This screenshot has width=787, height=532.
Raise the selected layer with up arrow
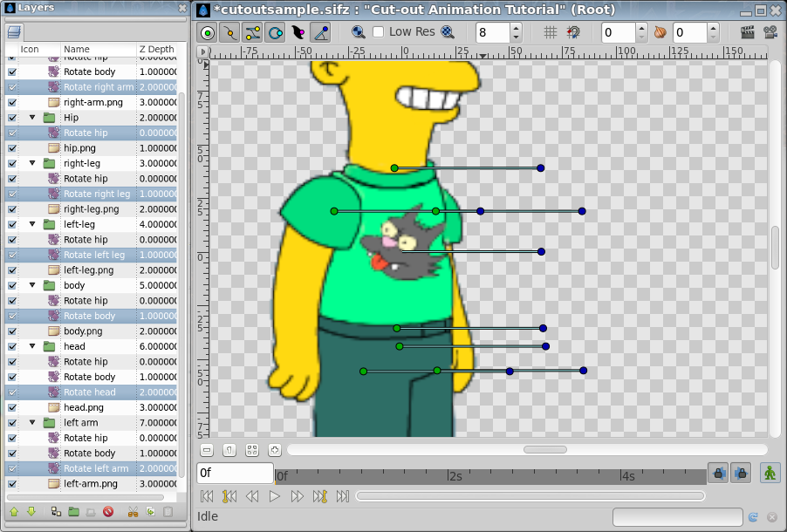click(14, 512)
